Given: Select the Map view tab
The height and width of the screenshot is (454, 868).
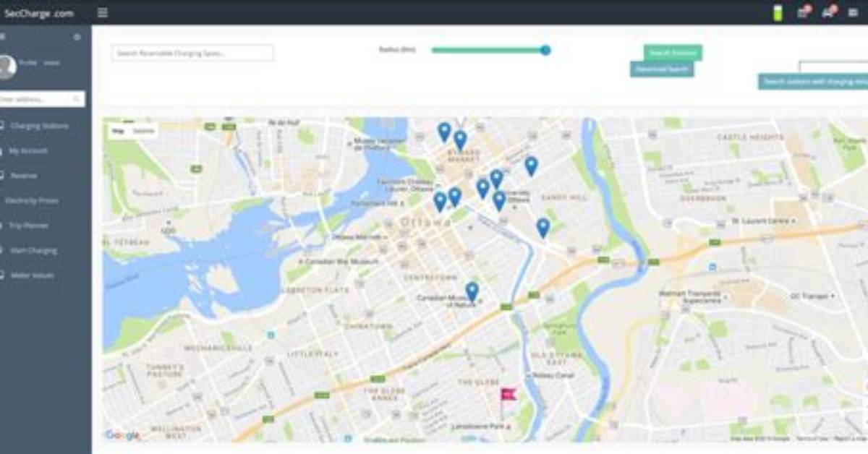Looking at the screenshot, I should 118,131.
